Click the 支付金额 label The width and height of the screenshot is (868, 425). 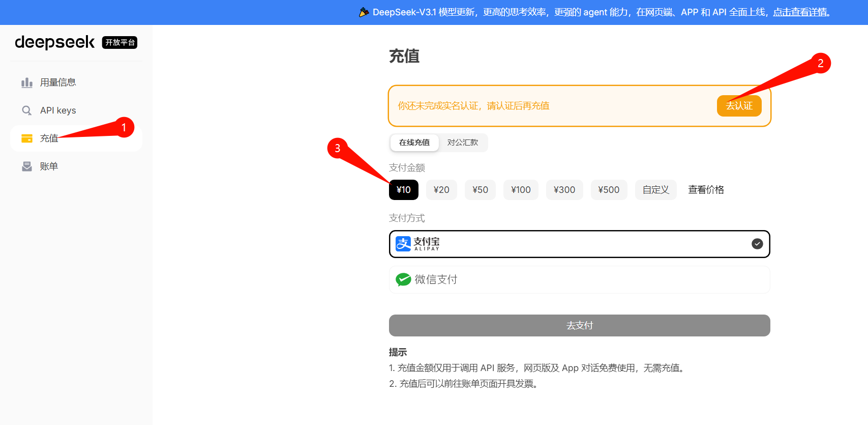[x=407, y=168]
